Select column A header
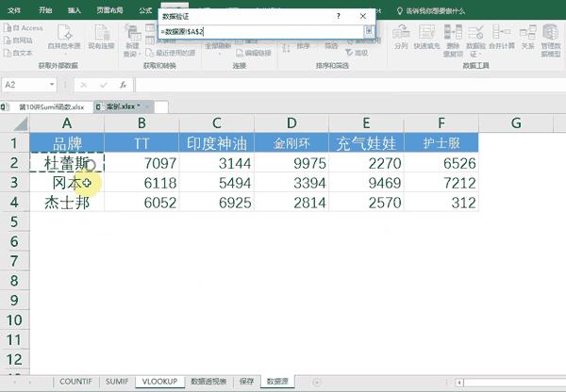Screen dimensions: 566x392 point(67,123)
